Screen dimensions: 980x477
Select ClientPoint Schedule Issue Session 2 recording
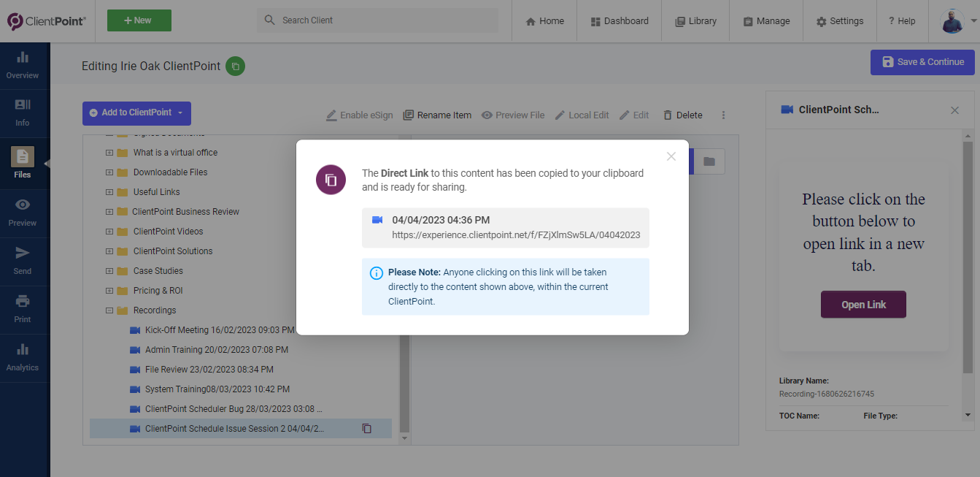tap(241, 429)
